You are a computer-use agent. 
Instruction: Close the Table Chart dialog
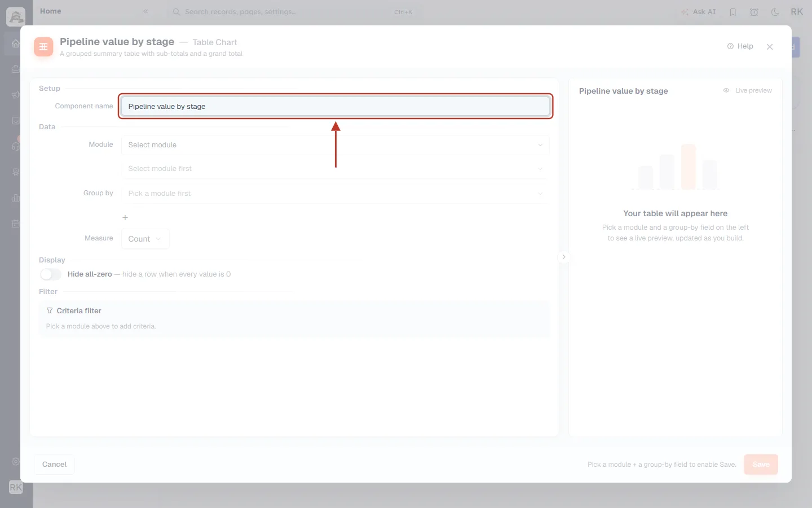[770, 47]
